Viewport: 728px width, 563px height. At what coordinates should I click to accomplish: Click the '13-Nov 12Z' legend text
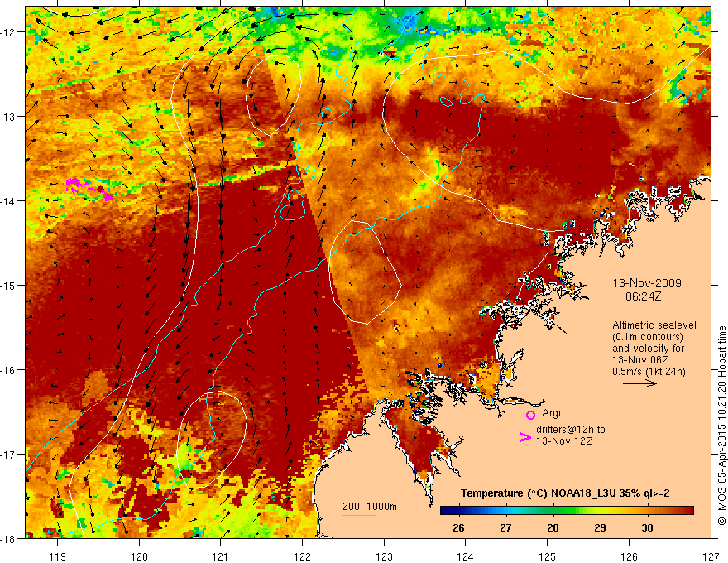564,440
